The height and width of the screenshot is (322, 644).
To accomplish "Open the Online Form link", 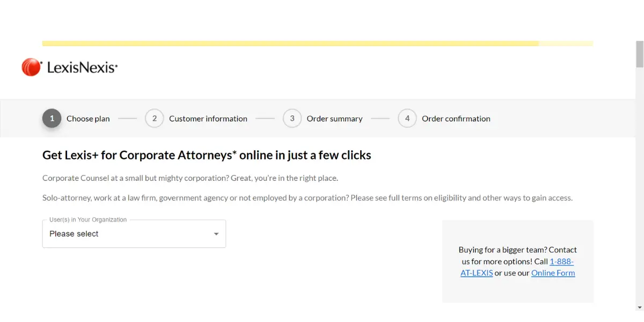I will pyautogui.click(x=553, y=273).
